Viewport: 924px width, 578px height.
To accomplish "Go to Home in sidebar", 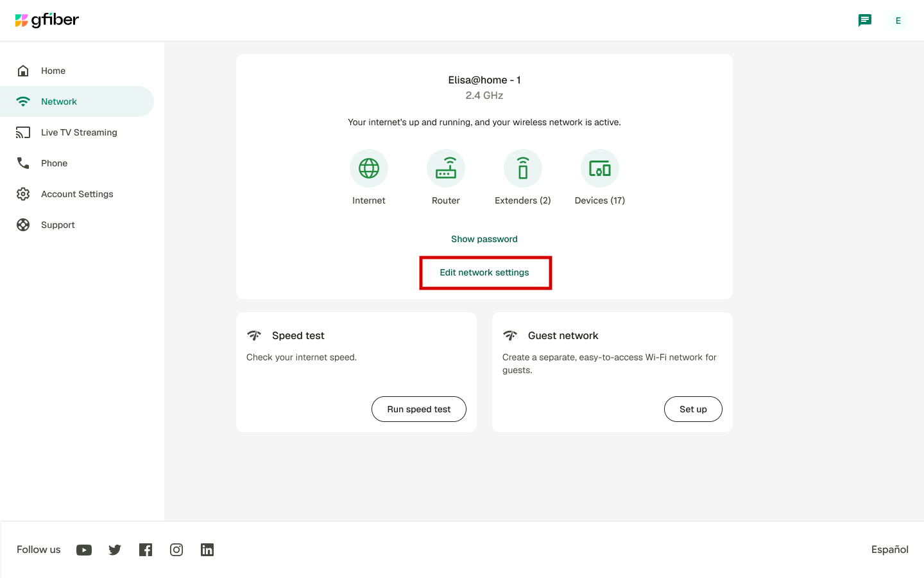I will click(53, 71).
